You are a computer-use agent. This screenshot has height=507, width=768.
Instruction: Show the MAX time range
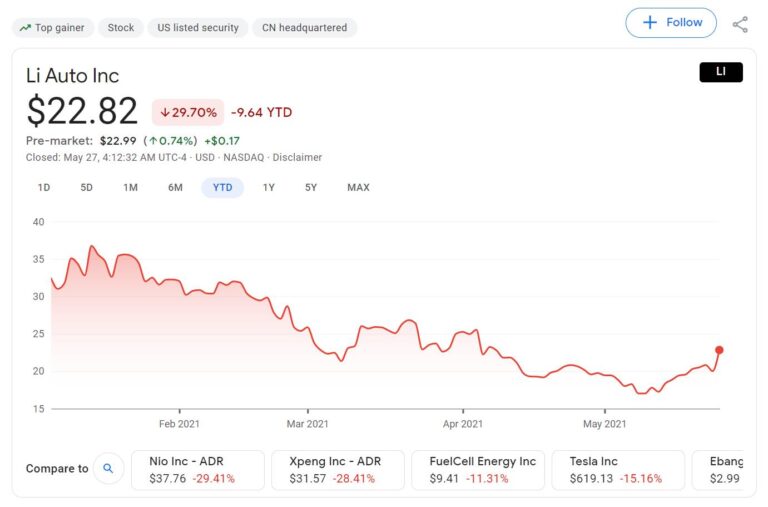point(358,187)
